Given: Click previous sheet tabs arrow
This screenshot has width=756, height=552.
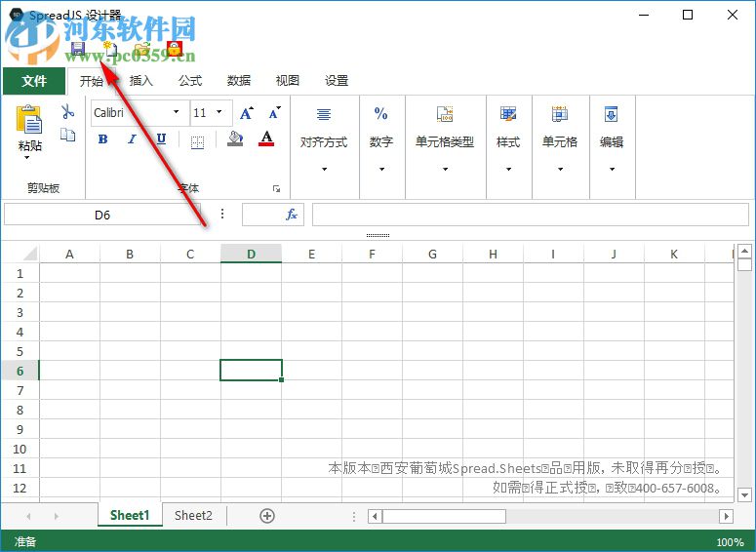Looking at the screenshot, I should (x=28, y=516).
